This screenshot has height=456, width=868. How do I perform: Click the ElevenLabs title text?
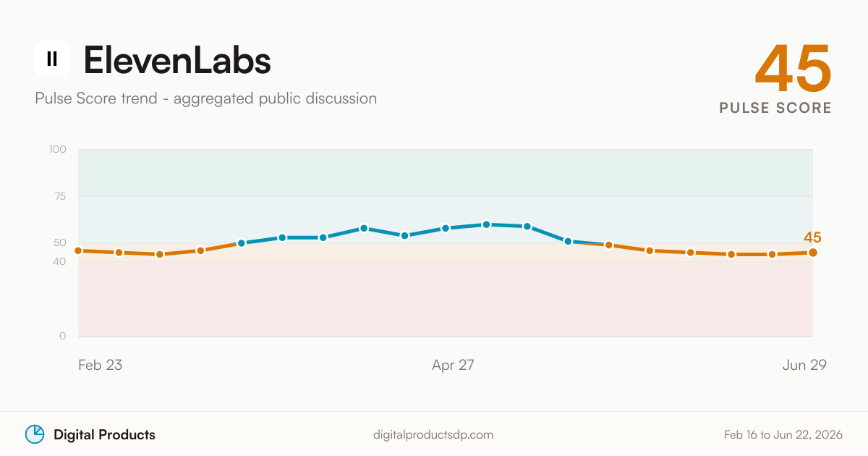pos(177,59)
